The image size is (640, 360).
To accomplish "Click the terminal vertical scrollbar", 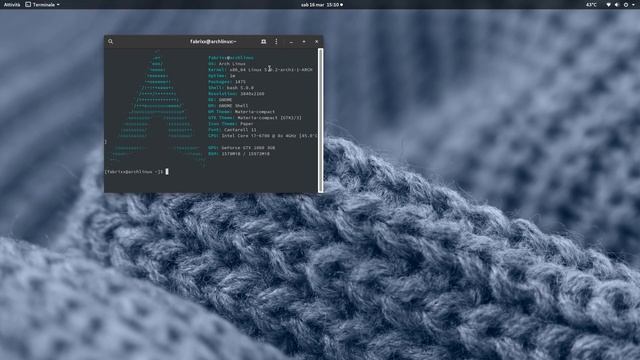I will [320, 120].
